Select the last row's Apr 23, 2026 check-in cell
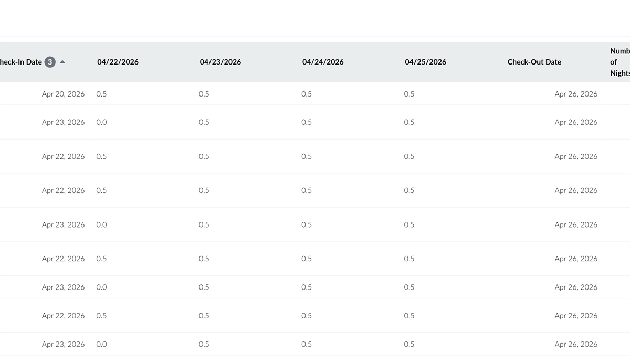Viewport: 630px width, 364px height. point(63,344)
